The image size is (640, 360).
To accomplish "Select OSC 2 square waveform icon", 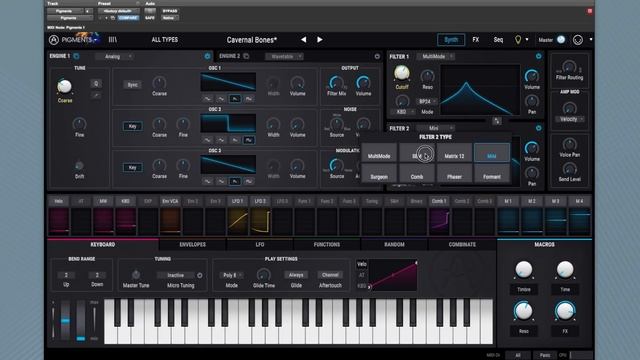I will 249,140.
